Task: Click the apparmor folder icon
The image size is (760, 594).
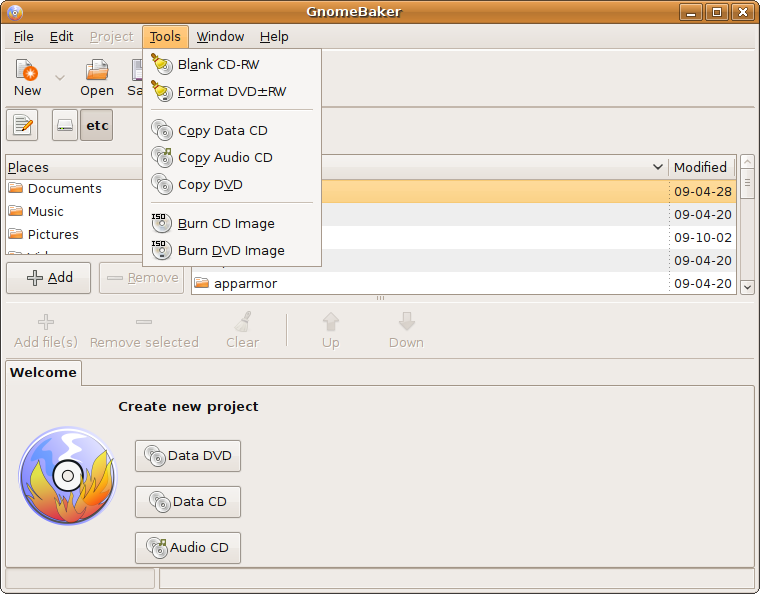Action: (201, 282)
